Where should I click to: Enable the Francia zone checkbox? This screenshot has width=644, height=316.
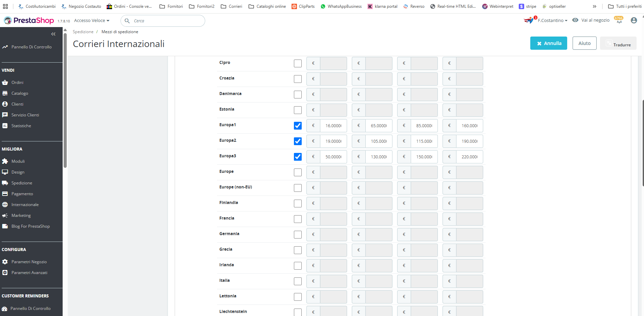pos(298,219)
